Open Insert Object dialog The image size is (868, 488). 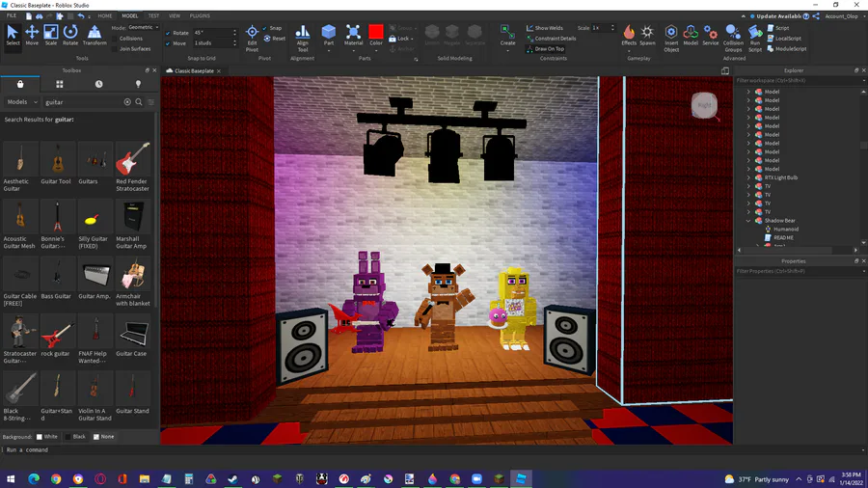(671, 38)
